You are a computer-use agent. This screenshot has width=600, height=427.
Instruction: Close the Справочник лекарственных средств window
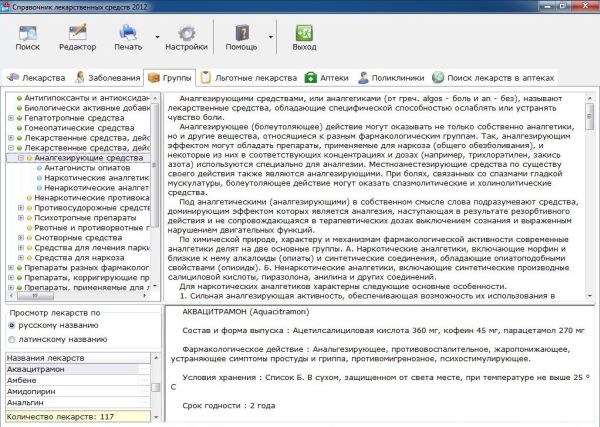coord(585,6)
